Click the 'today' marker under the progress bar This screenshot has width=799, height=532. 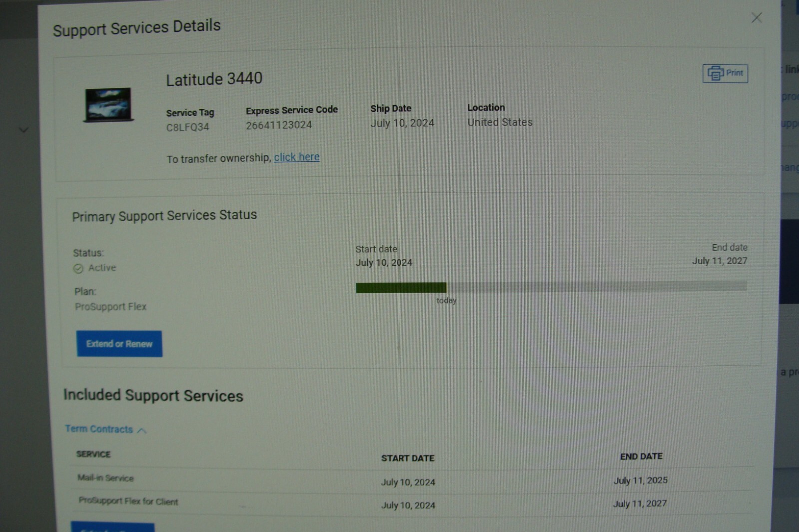point(446,300)
